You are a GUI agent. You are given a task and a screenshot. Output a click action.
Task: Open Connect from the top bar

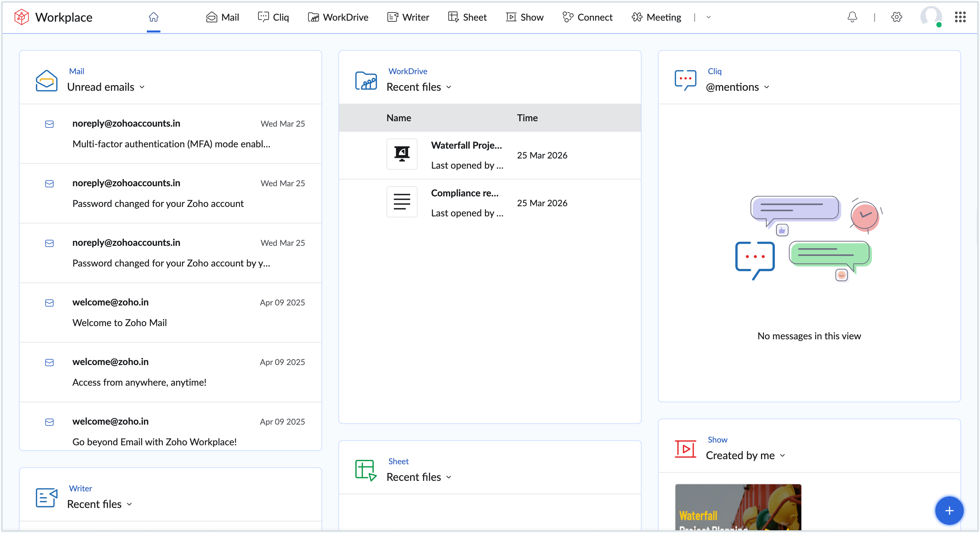587,17
